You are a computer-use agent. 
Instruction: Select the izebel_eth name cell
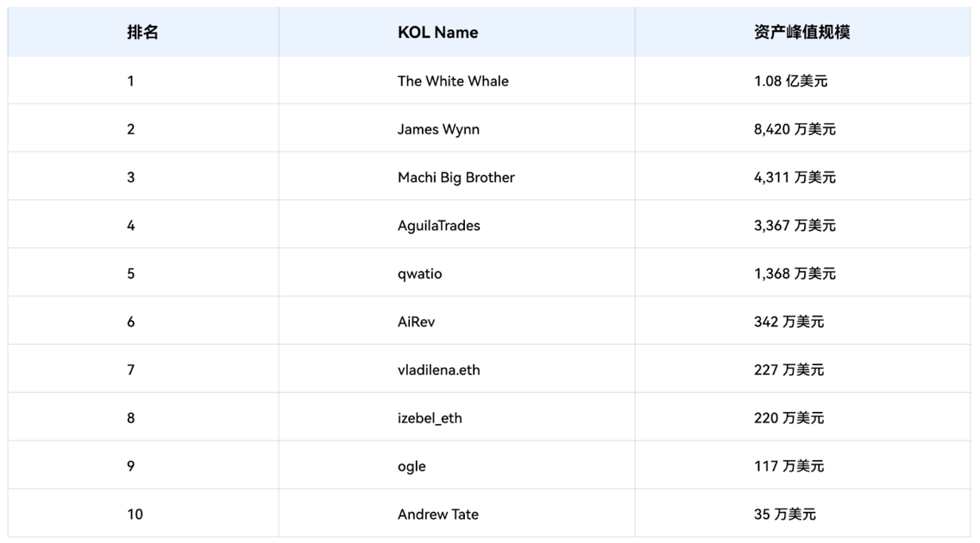coord(430,418)
